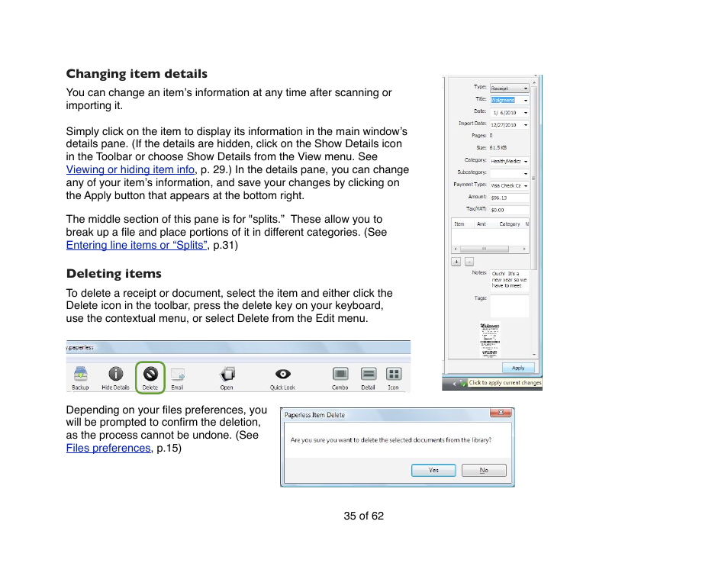Remove a split line with minus button
This screenshot has height=563, width=728.
click(x=469, y=262)
